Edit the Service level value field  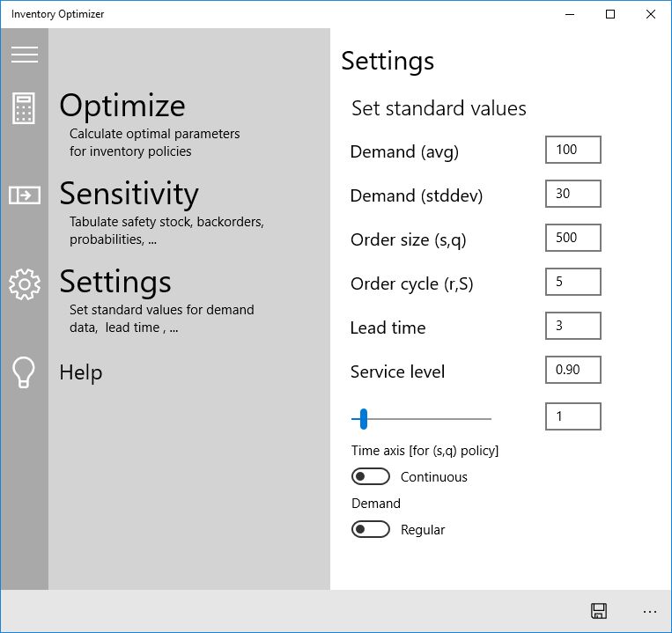[572, 370]
